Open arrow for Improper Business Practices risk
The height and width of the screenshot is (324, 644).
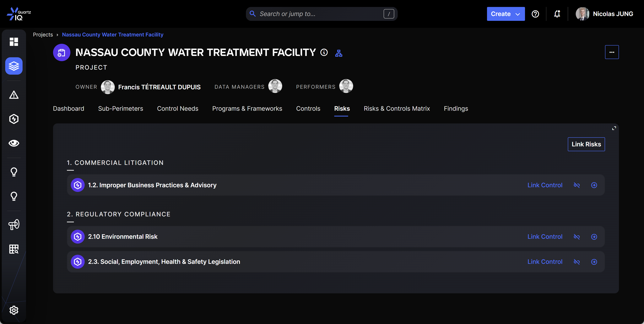tap(594, 185)
